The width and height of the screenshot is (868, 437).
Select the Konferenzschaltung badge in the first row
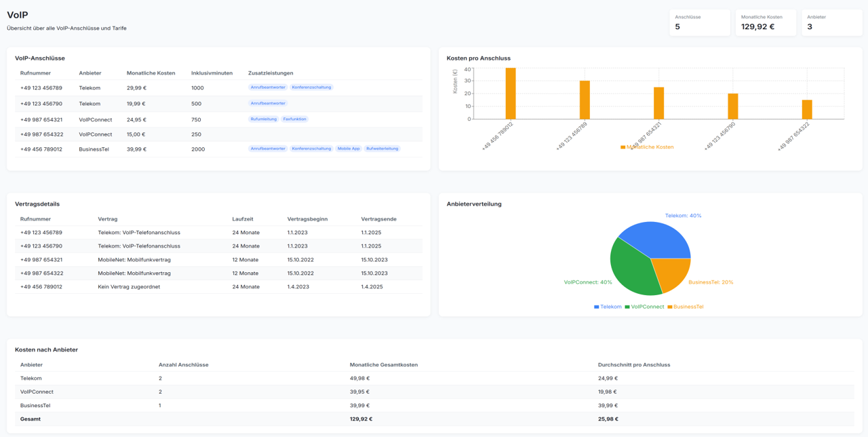click(x=311, y=87)
